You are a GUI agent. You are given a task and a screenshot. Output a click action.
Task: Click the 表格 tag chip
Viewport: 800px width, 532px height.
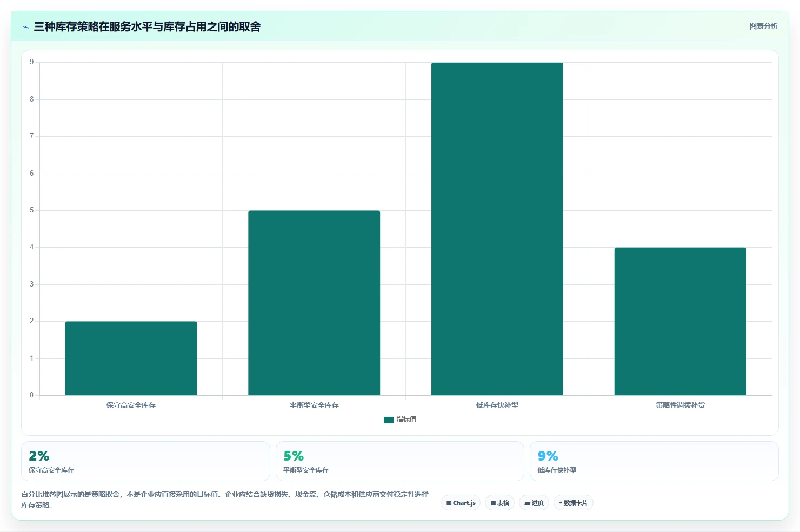point(499,503)
